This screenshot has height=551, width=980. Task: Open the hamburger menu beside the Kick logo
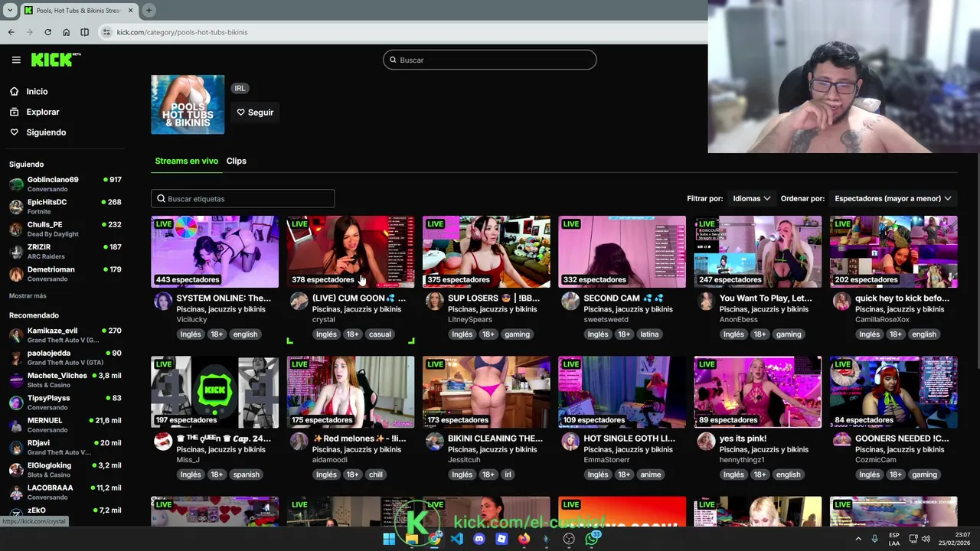16,60
